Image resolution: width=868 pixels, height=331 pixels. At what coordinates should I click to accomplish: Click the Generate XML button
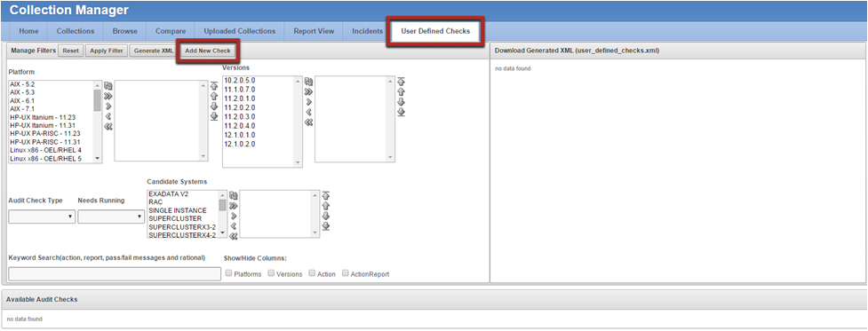click(x=154, y=51)
